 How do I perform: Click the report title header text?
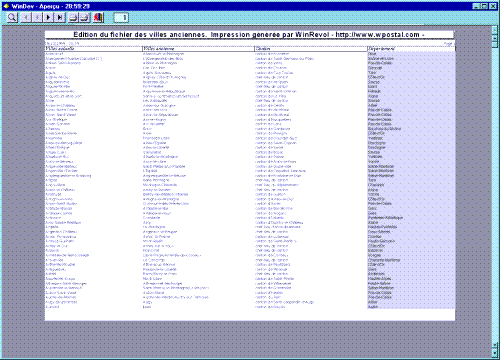click(249, 35)
